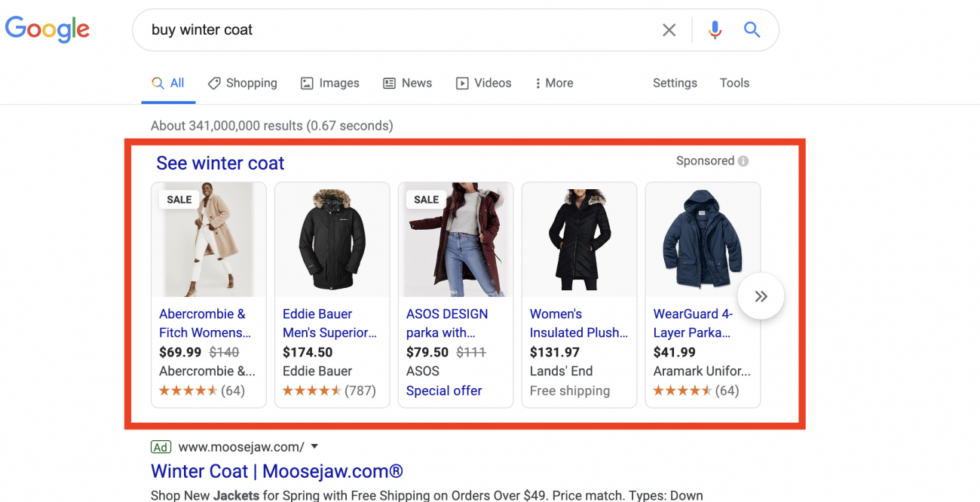The height and width of the screenshot is (502, 980).
Task: Open search Settings
Action: (675, 83)
